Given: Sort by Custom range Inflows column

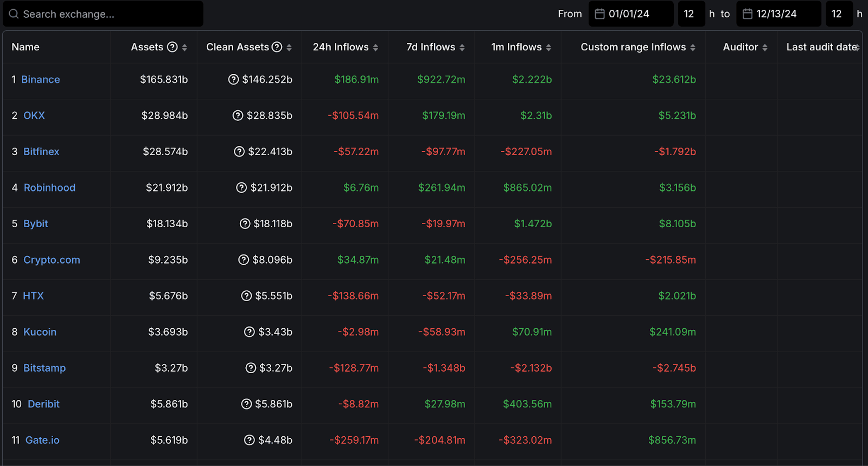Looking at the screenshot, I should pyautogui.click(x=693, y=48).
